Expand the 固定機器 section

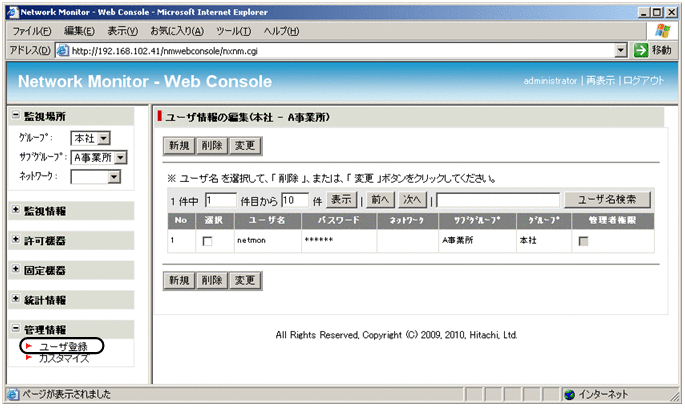coord(16,269)
